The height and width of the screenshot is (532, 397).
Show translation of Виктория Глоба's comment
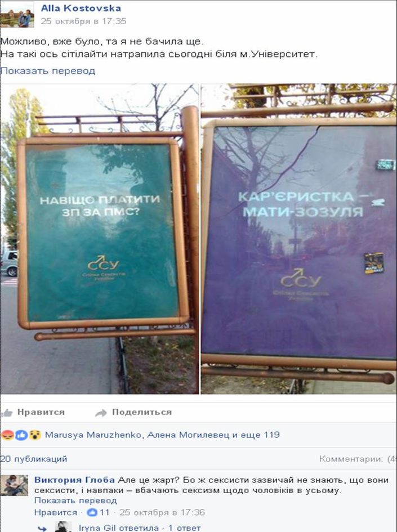75,500
